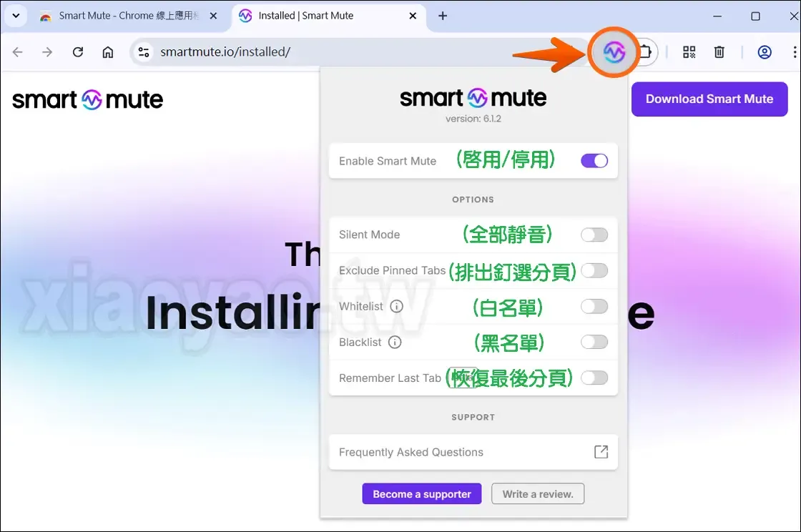Click the version: 6.1.2 text
Screen dimensions: 801x532
(473, 119)
